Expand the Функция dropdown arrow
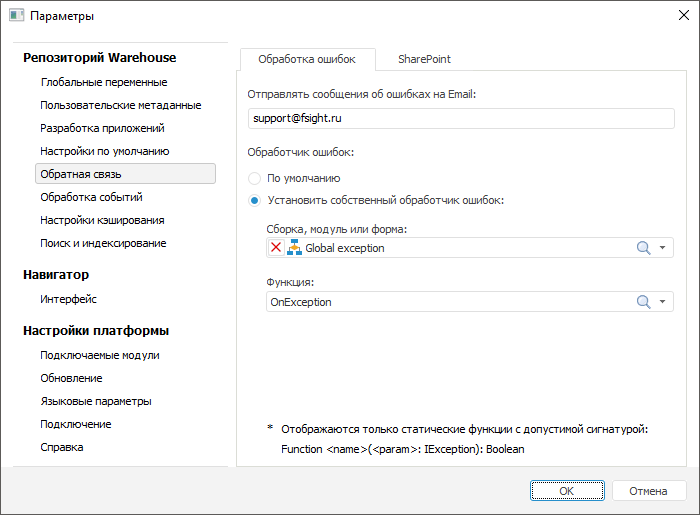This screenshot has height=515, width=700. coord(662,301)
